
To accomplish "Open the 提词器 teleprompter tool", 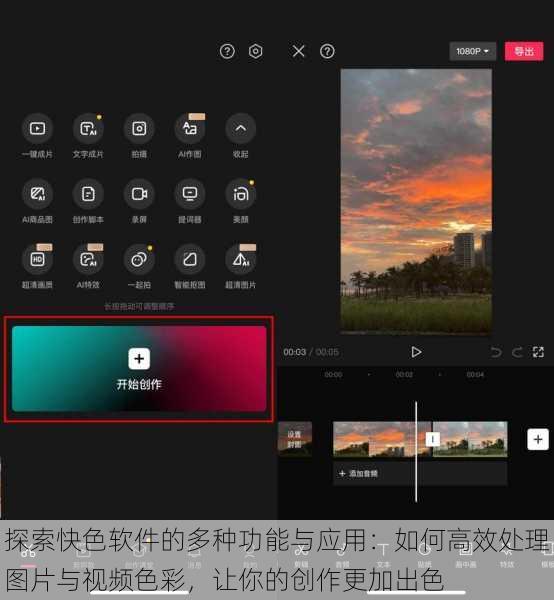I will [190, 194].
